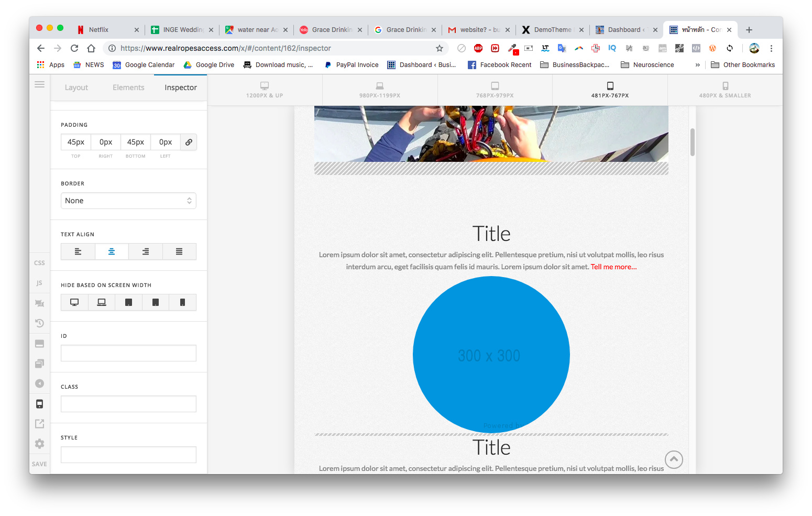
Task: Bookmark this page with star icon
Action: tap(440, 48)
